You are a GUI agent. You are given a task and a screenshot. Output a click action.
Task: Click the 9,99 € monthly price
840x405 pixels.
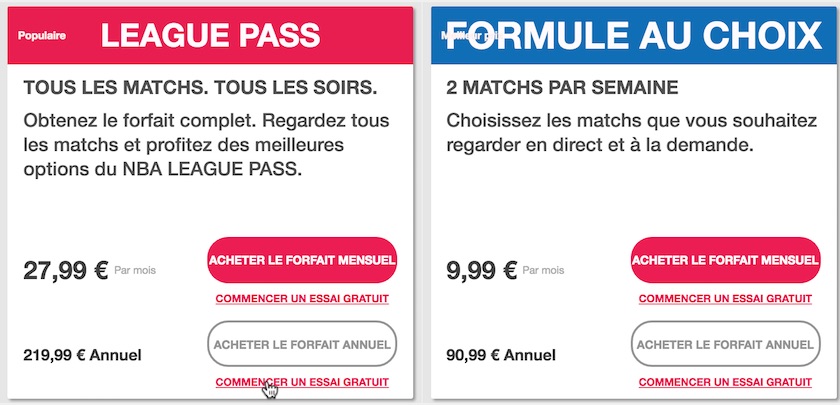(x=481, y=269)
